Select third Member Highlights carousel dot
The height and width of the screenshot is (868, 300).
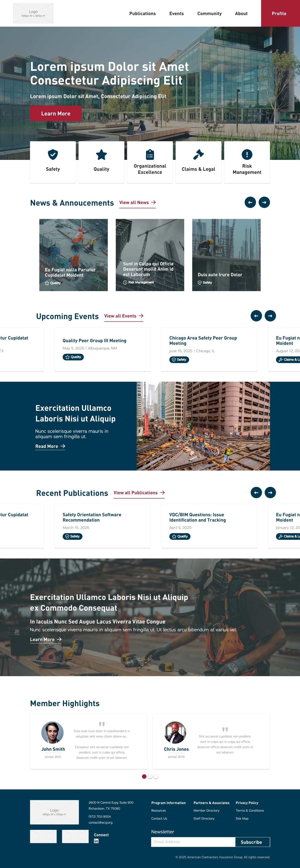[x=156, y=776]
